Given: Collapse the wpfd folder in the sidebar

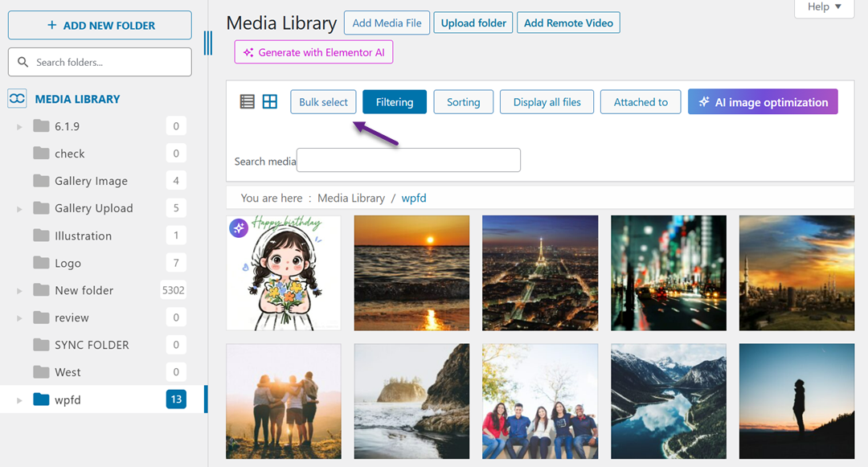Looking at the screenshot, I should 18,399.
